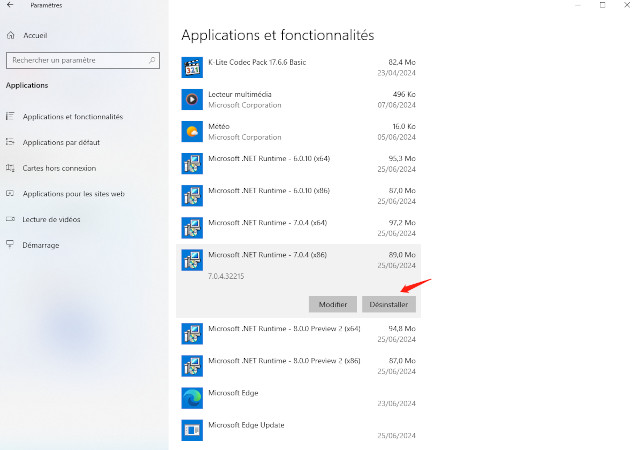632x450 pixels.
Task: Click the Applications pour les sites web icon
Action: (10, 194)
